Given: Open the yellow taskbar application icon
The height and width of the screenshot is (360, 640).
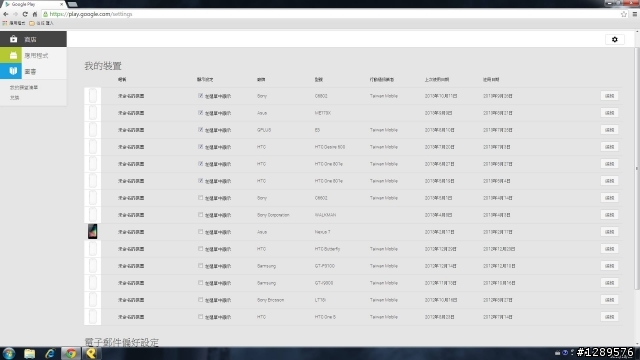Looking at the screenshot, I should [91, 353].
